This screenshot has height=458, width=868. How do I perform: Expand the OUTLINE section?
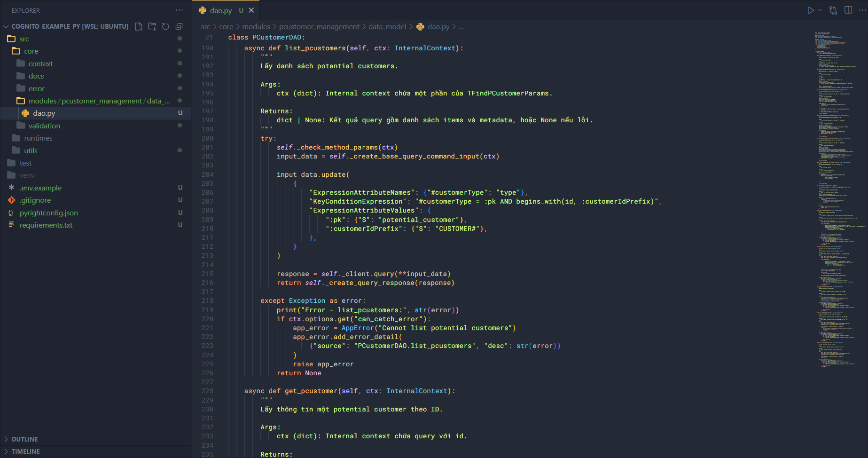(24, 439)
